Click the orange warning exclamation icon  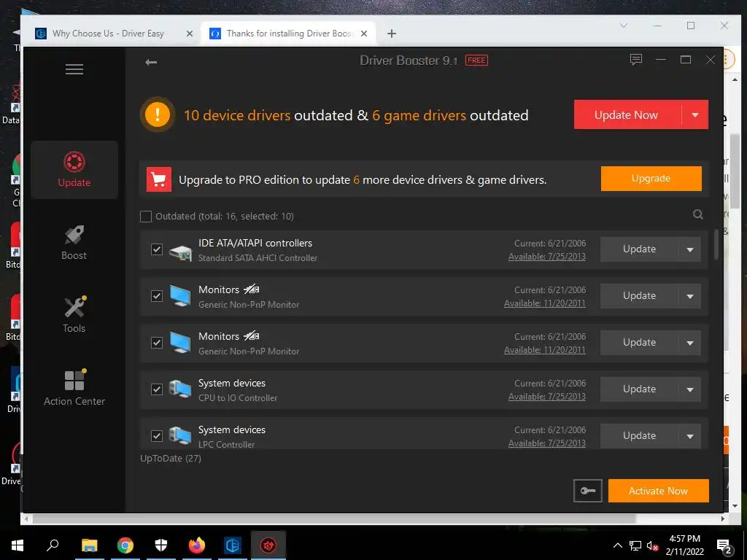coord(158,114)
